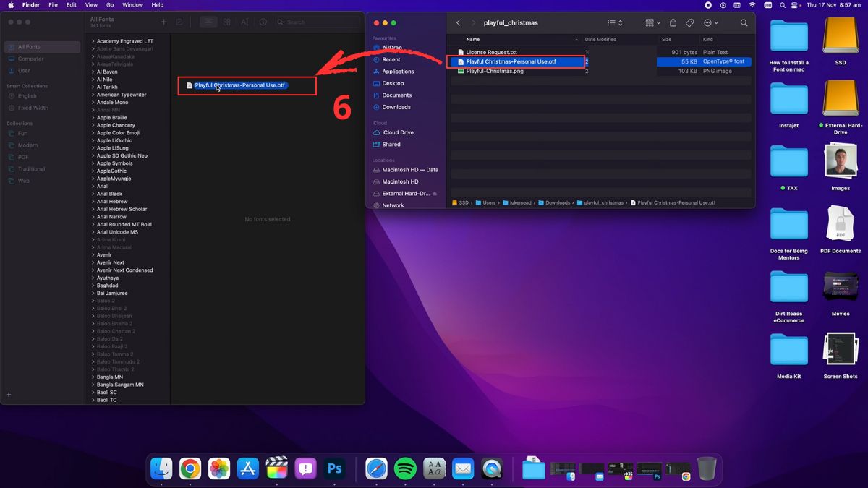Screen dimensions: 868x488
Task: Select the Text size preview icon in Font Book
Action: [x=246, y=22]
